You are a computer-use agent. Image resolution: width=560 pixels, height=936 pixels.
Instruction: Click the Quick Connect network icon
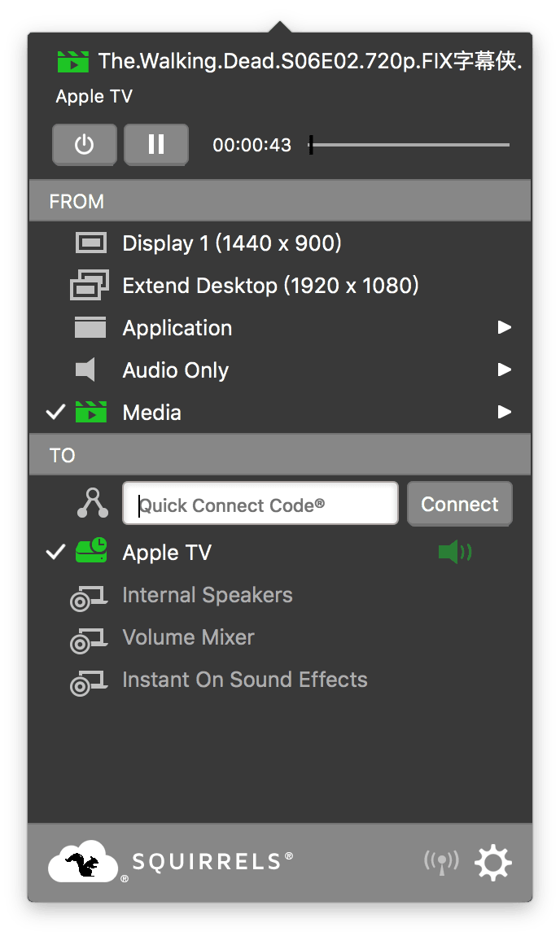(x=92, y=504)
